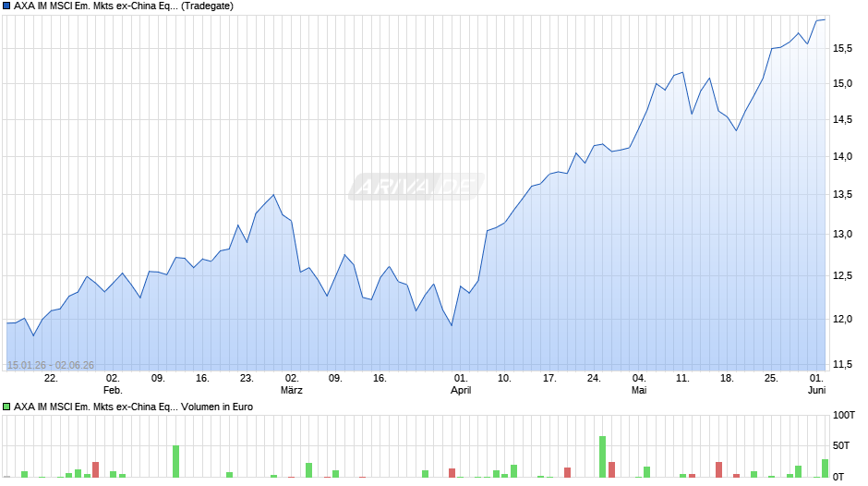
Task: Click the 100T volume axis label
Action: click(844, 415)
